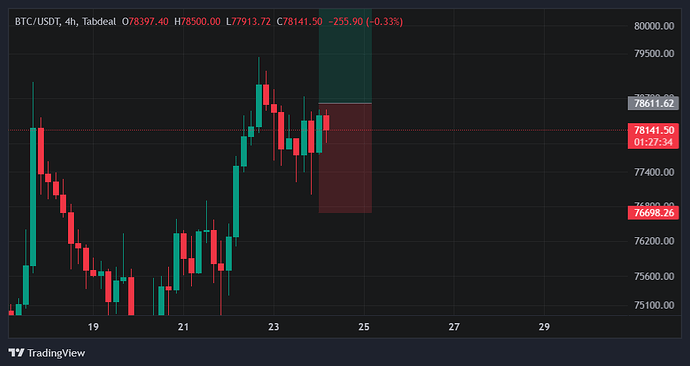Click the 76200.00 price axis label

pyautogui.click(x=654, y=241)
